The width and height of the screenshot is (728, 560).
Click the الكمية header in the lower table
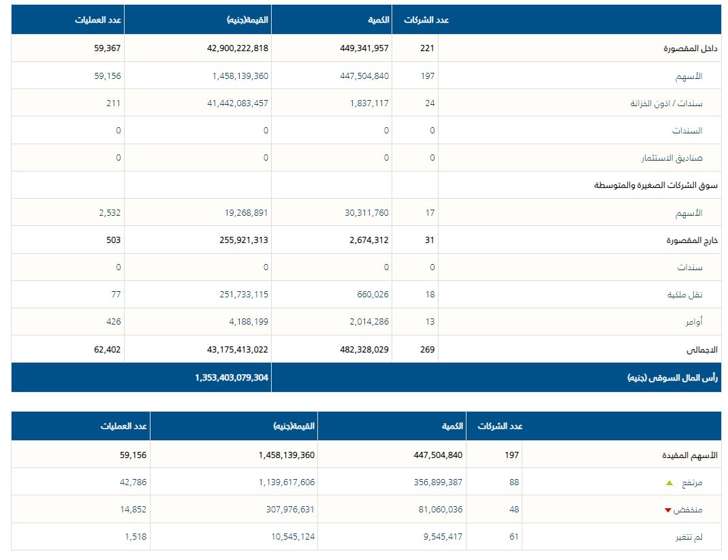(452, 426)
